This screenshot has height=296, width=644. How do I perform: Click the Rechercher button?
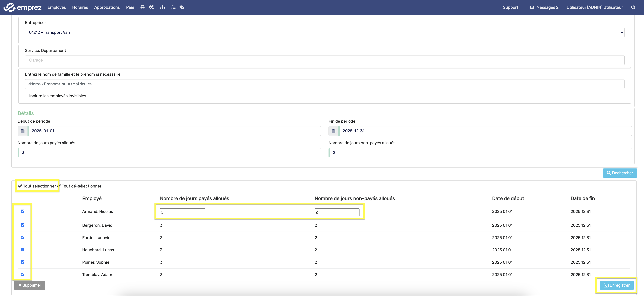620,173
